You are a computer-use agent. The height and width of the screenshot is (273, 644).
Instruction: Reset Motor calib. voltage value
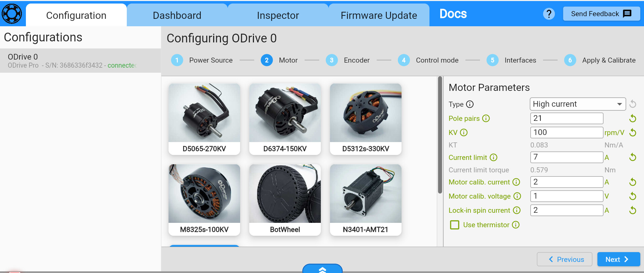click(633, 196)
